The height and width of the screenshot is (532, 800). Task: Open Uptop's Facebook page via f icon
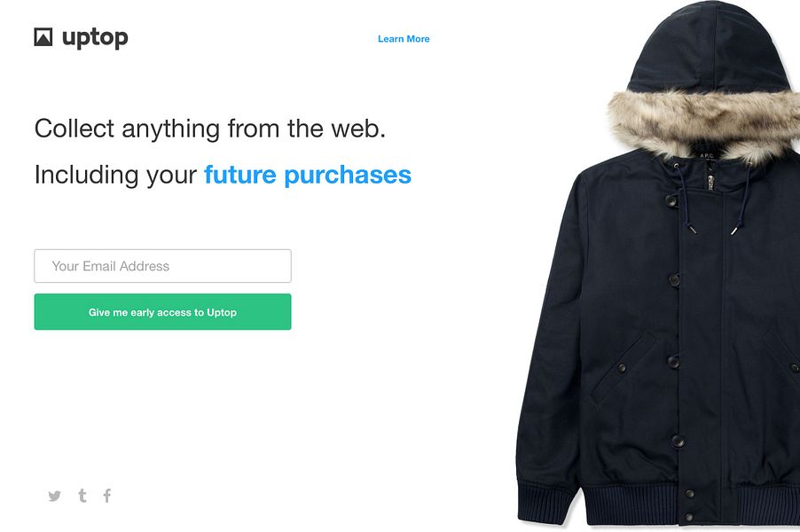pos(107,496)
